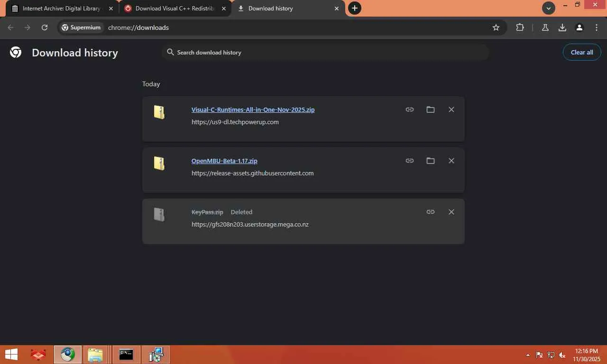This screenshot has width=607, height=364.
Task: Reload the downloads page
Action: [x=45, y=27]
